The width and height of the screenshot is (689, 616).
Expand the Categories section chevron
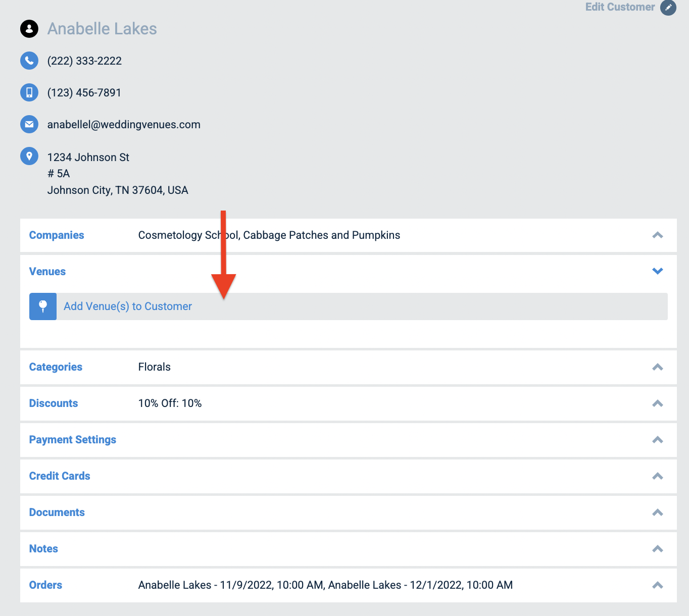pos(658,367)
